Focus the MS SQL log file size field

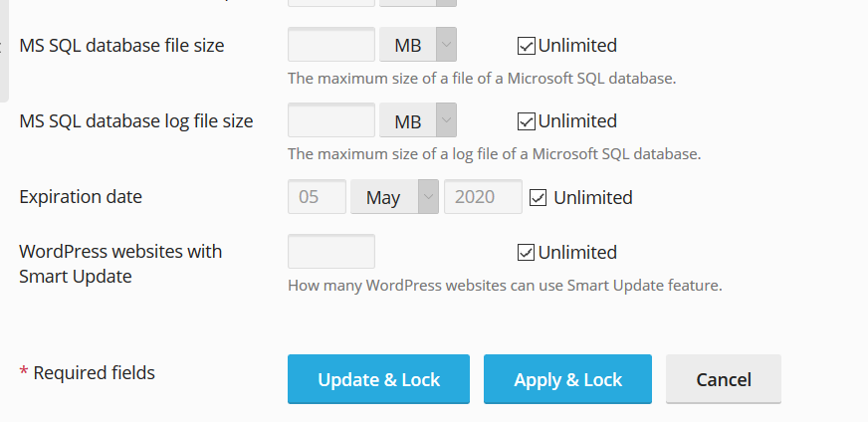pos(331,119)
